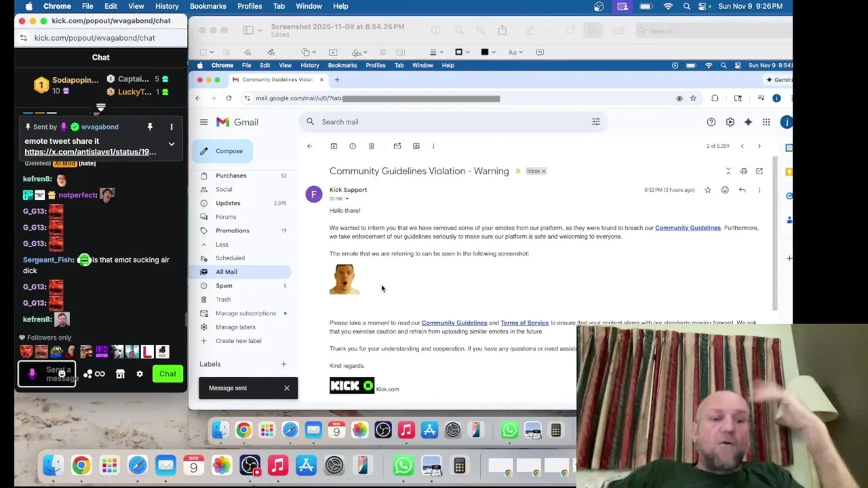
Task: Select the Community Guidelines Violation Chrome tab
Action: tap(277, 79)
